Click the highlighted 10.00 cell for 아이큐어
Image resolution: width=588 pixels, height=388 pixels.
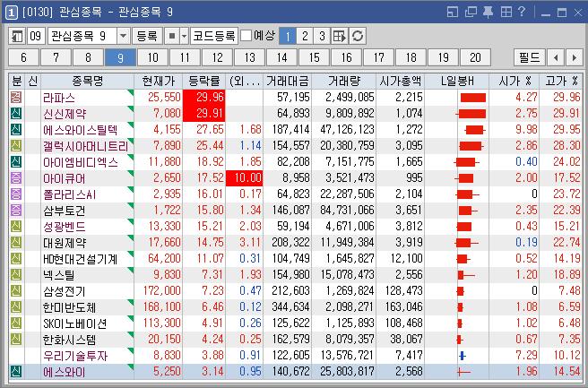coord(244,178)
